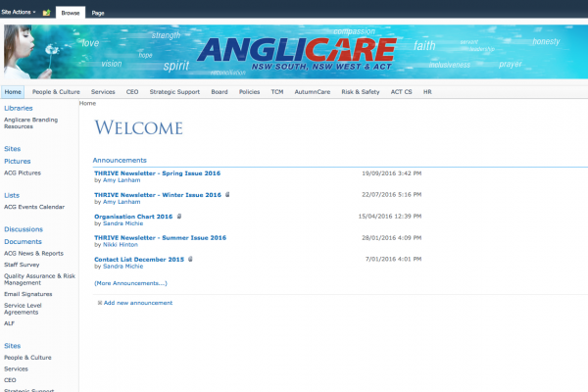Image resolution: width=588 pixels, height=392 pixels.
Task: Open Service Level Agreements documents
Action: pyautogui.click(x=23, y=309)
